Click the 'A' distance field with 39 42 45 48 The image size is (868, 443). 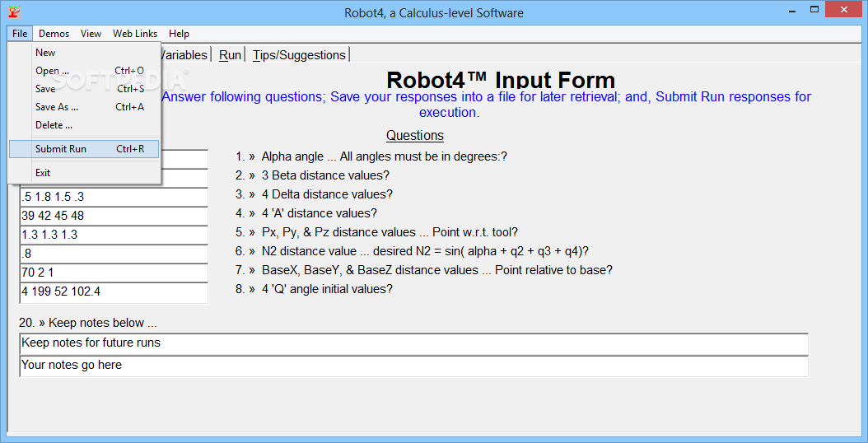[x=114, y=216]
